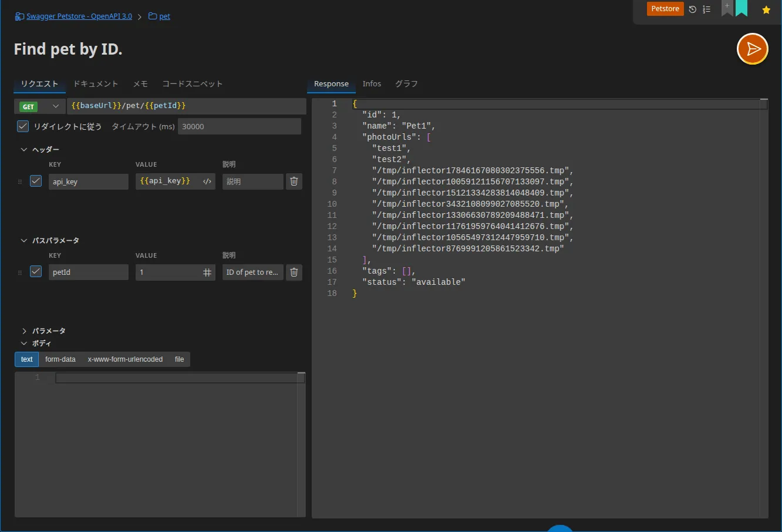This screenshot has height=532, width=782.
Task: Click the Petstore environment button
Action: (x=665, y=9)
